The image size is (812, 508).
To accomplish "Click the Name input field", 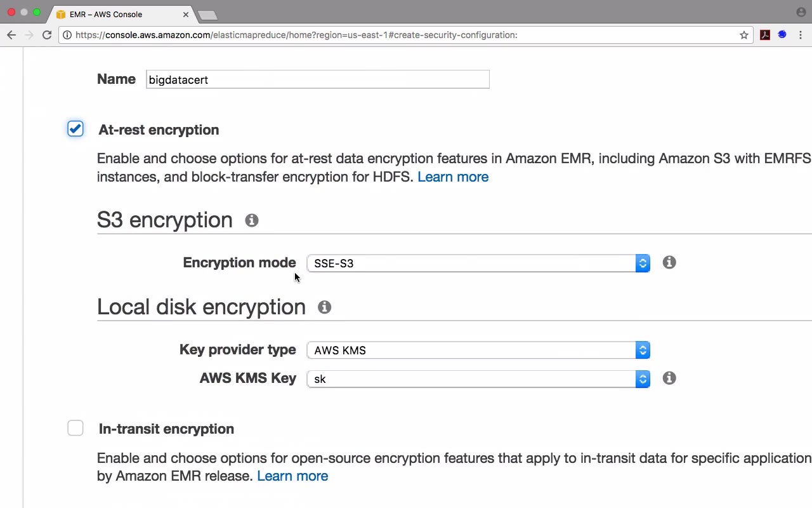I will click(317, 79).
